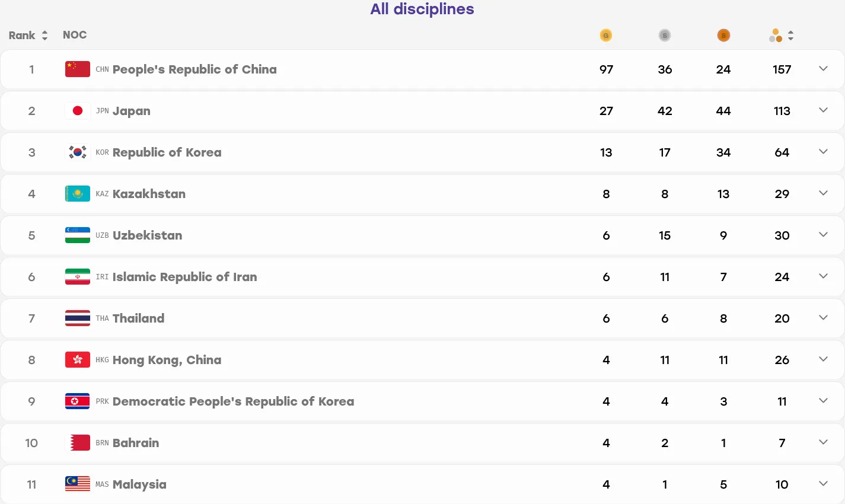This screenshot has width=845, height=504.
Task: Select Islamic Republic of Iran name
Action: coord(185,277)
